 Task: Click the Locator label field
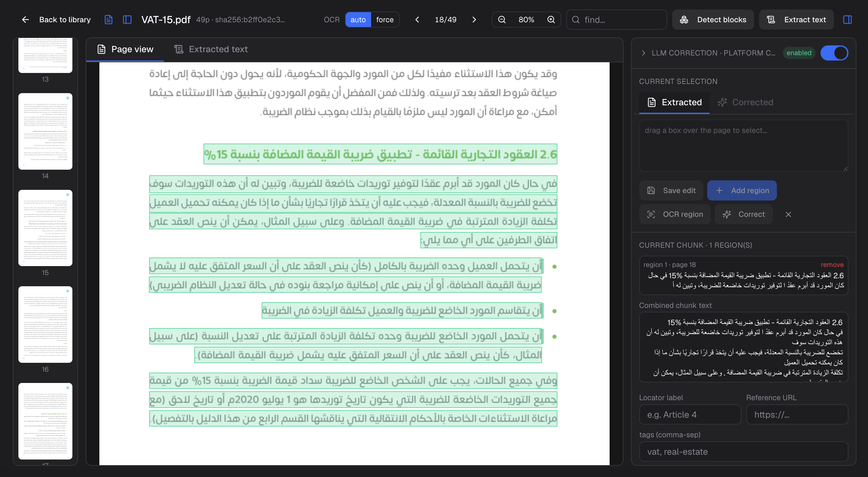690,414
